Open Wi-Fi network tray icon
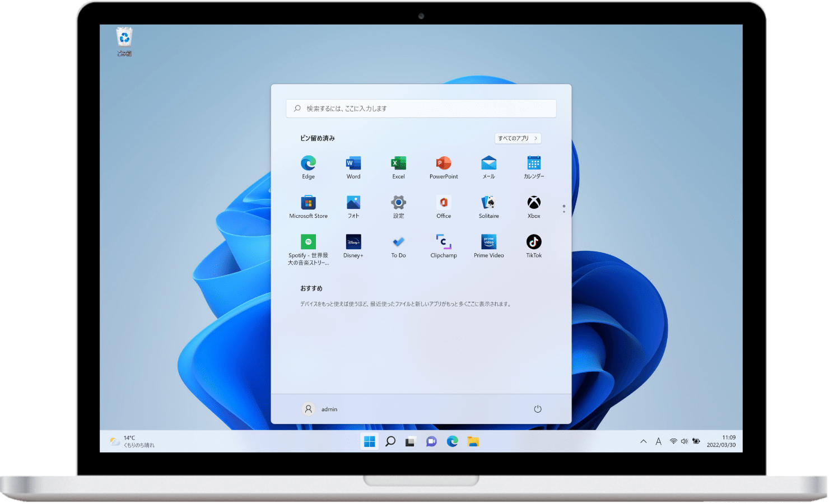Viewport: 829px width, 504px height. [x=673, y=441]
